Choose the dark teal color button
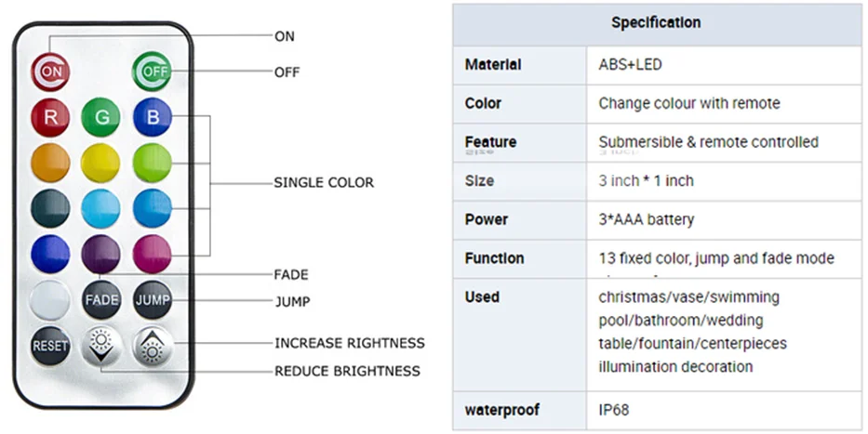 pos(49,208)
